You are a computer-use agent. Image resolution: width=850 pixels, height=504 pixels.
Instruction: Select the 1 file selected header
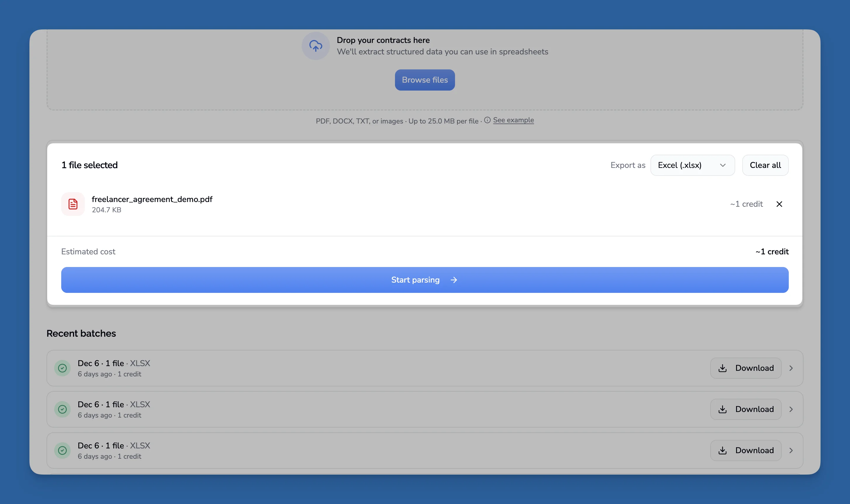coord(89,165)
